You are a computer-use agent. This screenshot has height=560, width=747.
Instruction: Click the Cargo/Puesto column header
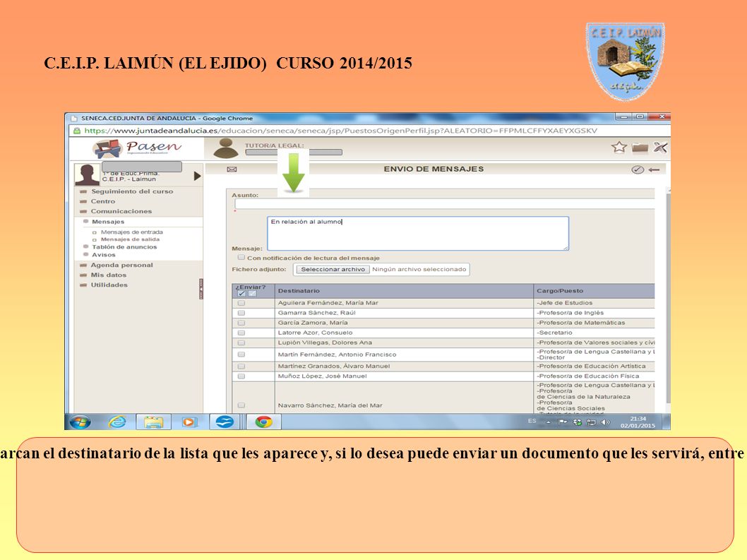[594, 291]
